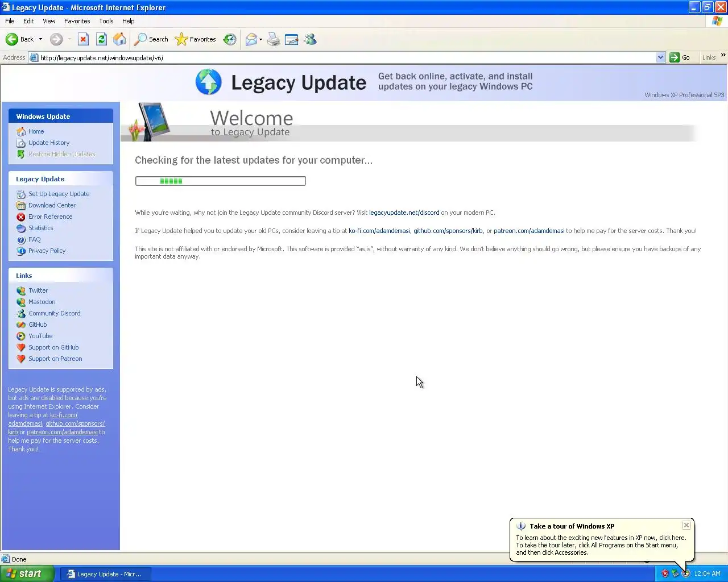Click the taskbar clock showing 12:04 AM

coord(707,573)
